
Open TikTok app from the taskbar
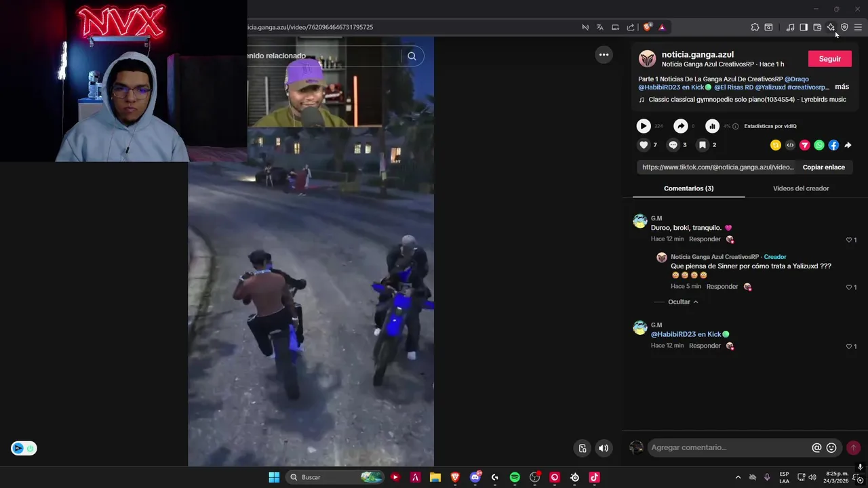click(594, 477)
